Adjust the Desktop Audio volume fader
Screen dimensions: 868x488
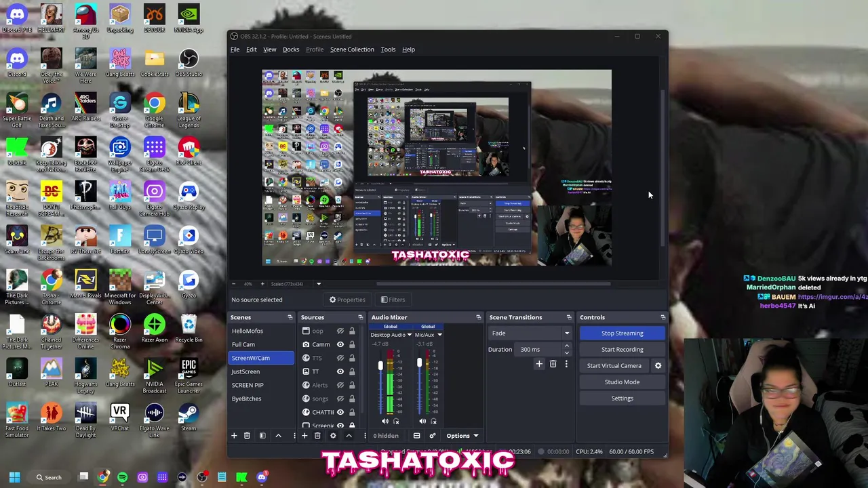(x=380, y=367)
